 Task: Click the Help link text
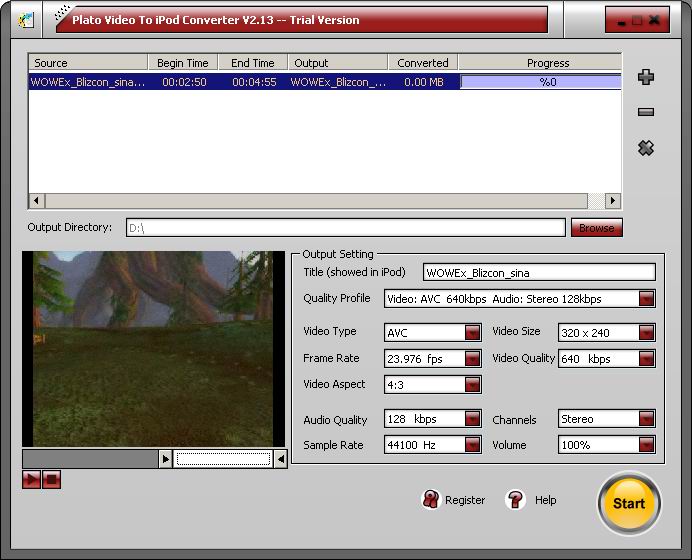point(545,500)
